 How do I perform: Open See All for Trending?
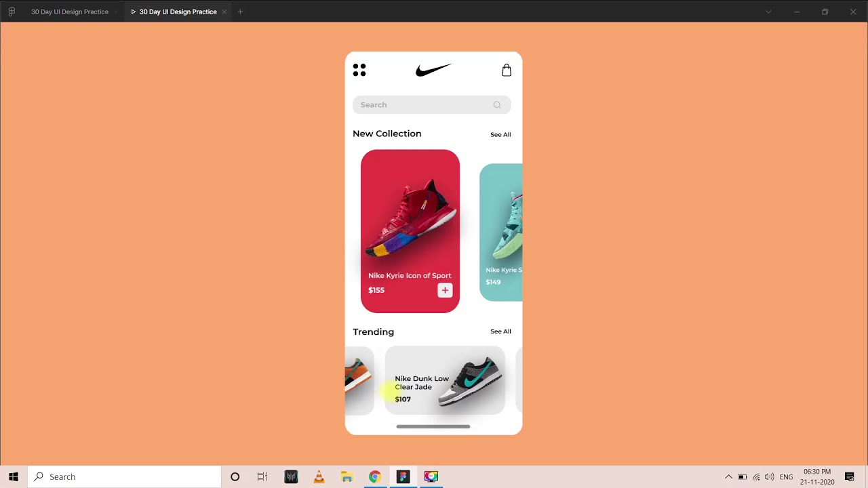point(500,331)
